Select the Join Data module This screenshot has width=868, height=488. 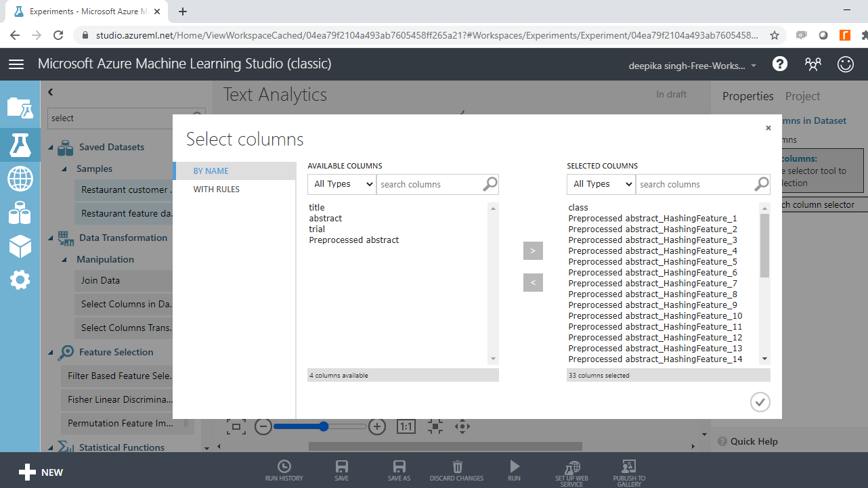123,280
